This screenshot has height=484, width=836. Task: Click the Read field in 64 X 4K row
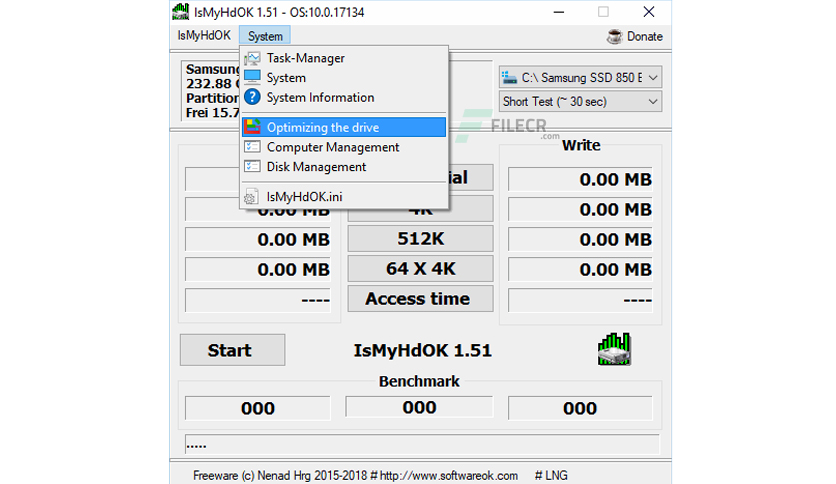click(258, 269)
